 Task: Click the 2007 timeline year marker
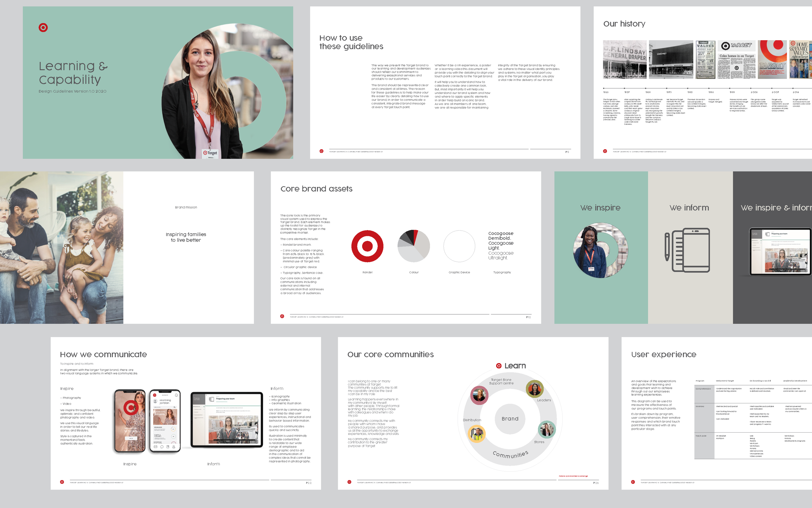pyautogui.click(x=775, y=92)
